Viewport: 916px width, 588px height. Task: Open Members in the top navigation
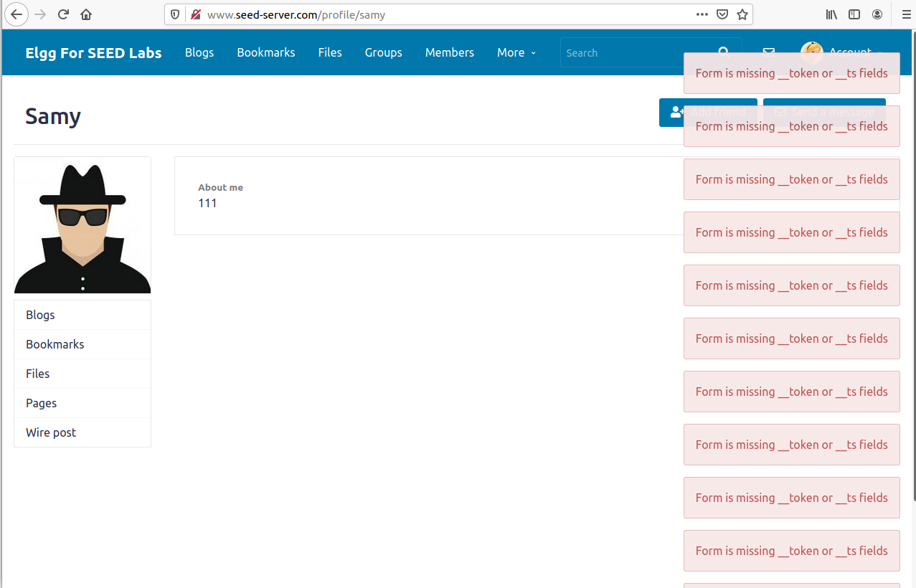450,52
